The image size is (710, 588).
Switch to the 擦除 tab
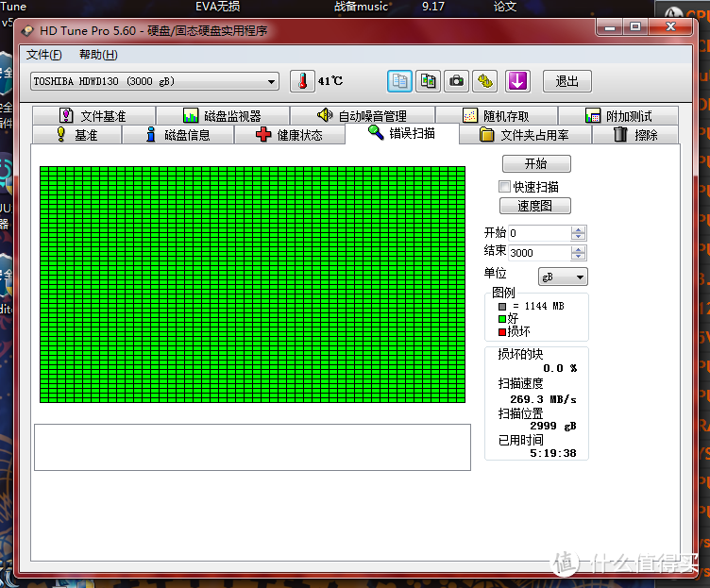pos(635,135)
